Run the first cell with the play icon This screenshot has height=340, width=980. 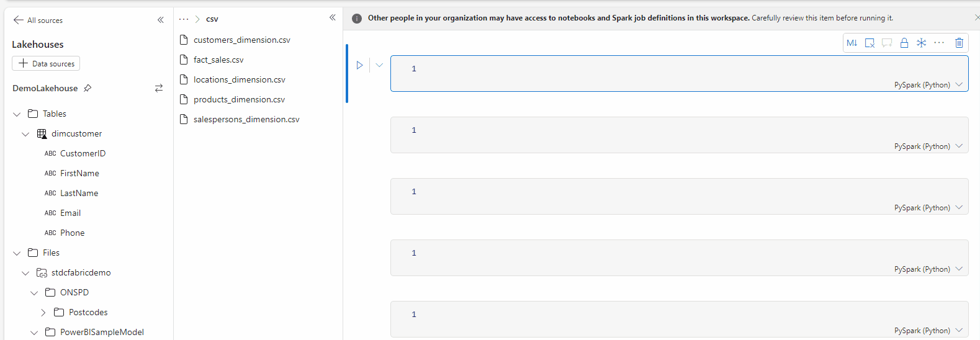tap(359, 65)
